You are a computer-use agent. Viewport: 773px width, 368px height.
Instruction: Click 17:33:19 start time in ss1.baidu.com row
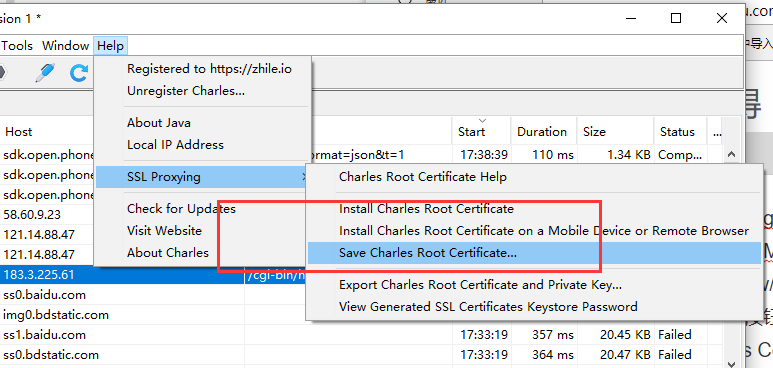tap(484, 335)
